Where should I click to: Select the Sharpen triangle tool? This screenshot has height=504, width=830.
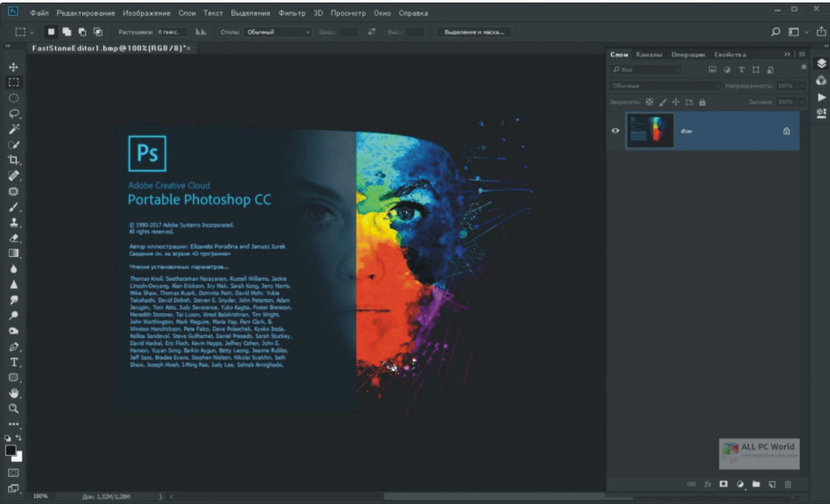coord(14,284)
